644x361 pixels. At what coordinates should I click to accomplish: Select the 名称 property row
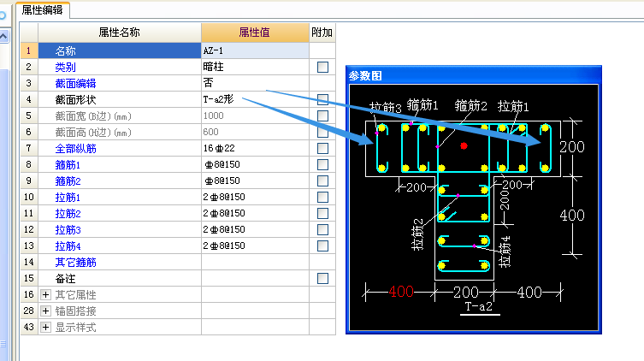120,50
